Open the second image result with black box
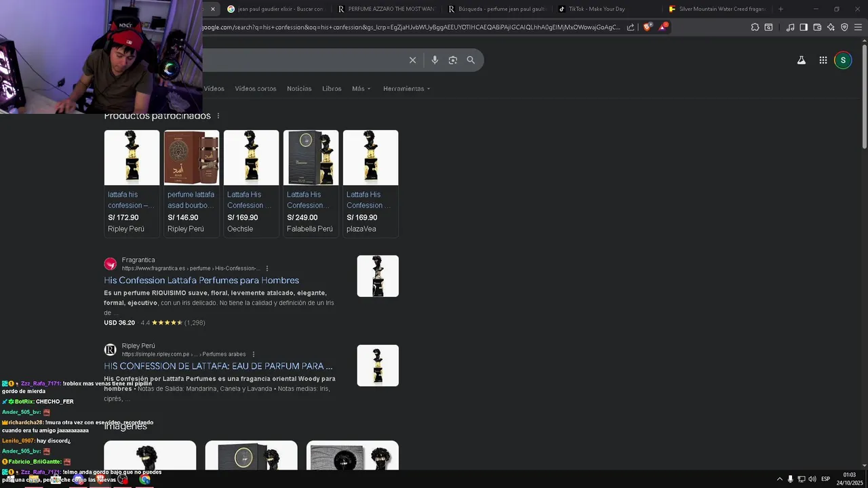 point(251,455)
